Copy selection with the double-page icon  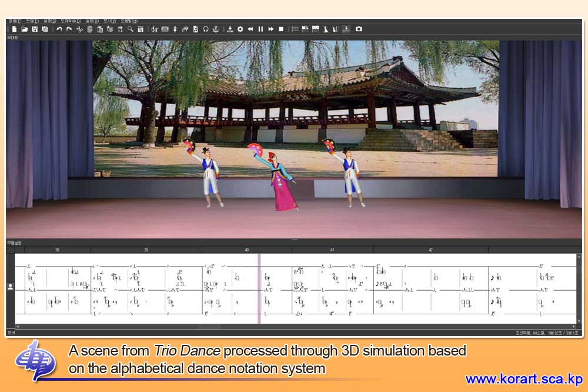[89, 29]
